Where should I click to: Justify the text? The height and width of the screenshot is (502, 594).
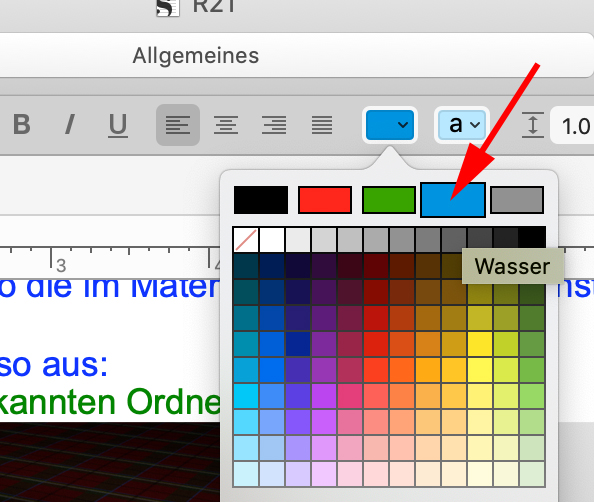(x=322, y=125)
